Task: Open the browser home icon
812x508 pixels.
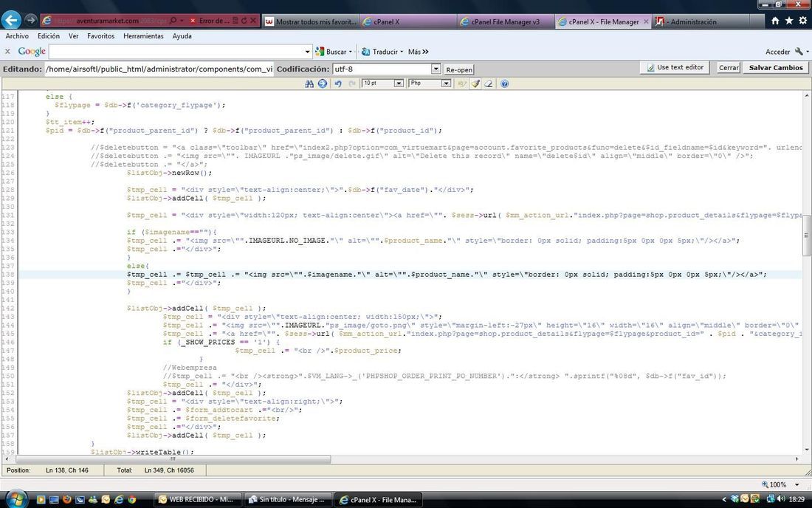Action: (x=775, y=21)
